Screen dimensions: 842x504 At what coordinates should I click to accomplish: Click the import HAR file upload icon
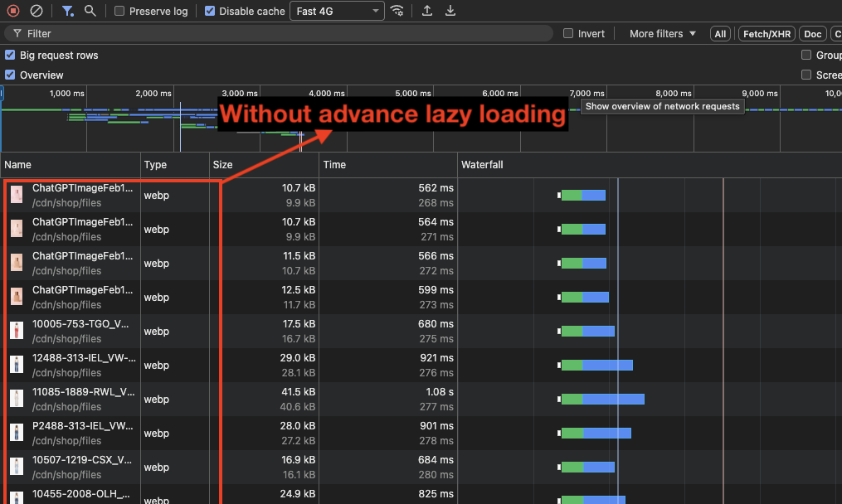[x=427, y=11]
